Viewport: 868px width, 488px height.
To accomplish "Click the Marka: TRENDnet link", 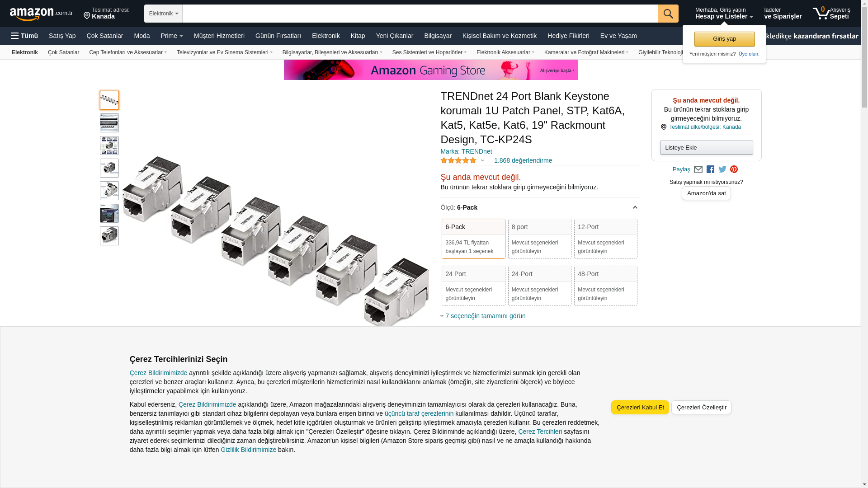I will click(466, 151).
